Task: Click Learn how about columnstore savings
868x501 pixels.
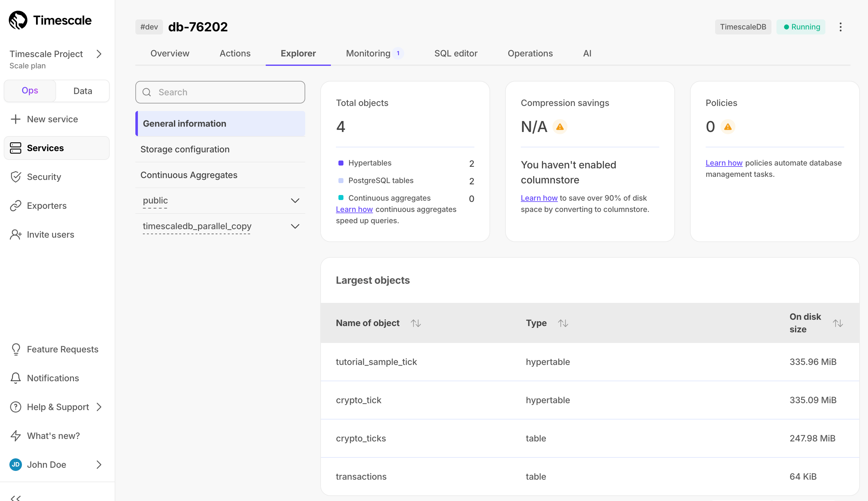Action: click(x=539, y=198)
